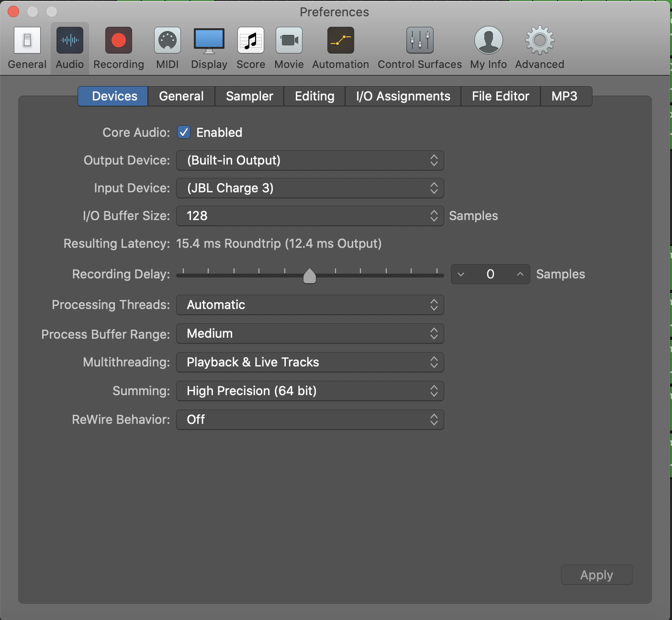Screen dimensions: 672x620
Task: Click the 'Preferences' window title
Action: click(335, 12)
